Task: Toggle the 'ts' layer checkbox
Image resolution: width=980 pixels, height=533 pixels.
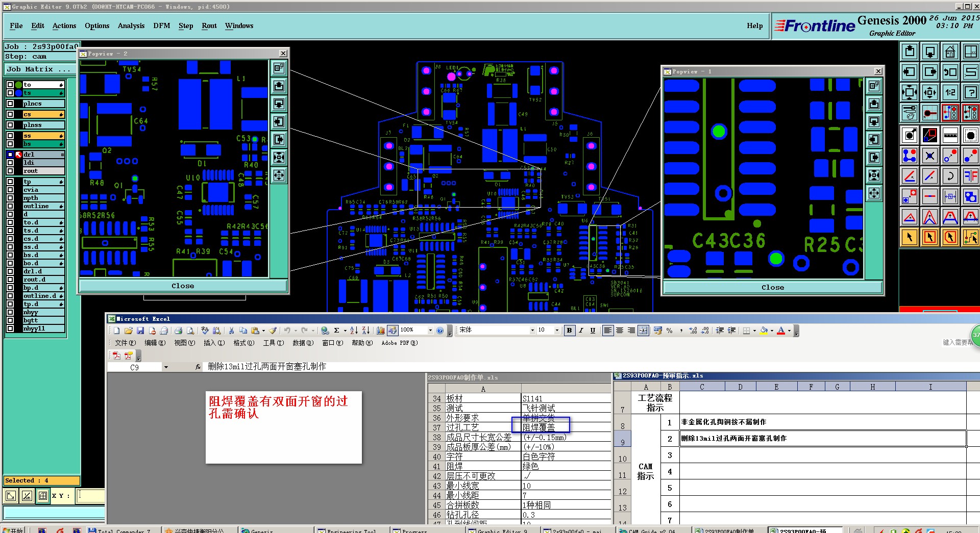Action: (10, 93)
